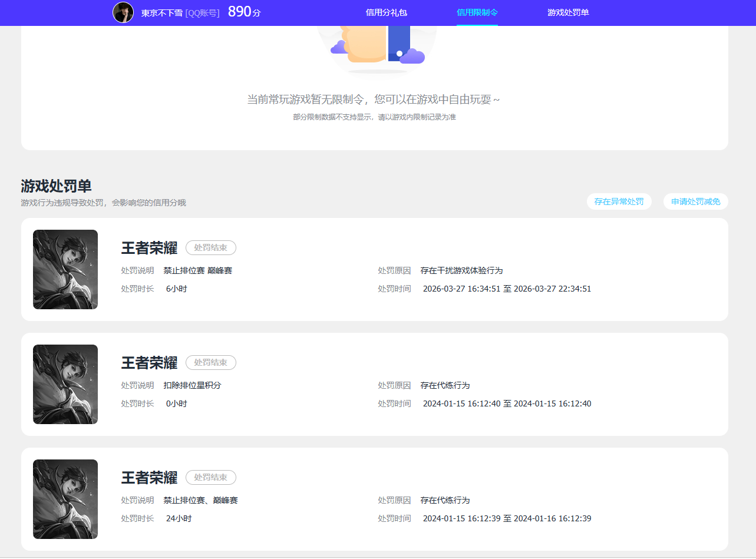Click the 存在异常处罚 button

[x=619, y=201]
